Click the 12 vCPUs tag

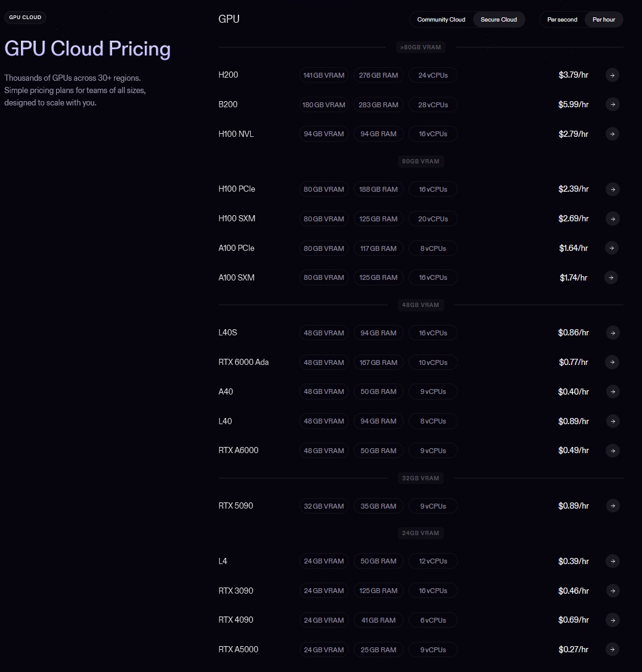pos(433,561)
